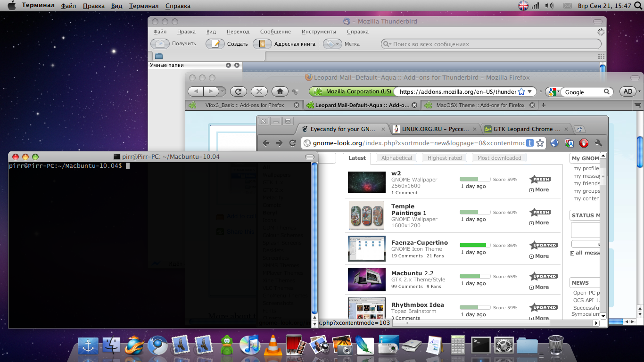
Task: Select the Most downloaded sorting tab
Action: pyautogui.click(x=499, y=158)
